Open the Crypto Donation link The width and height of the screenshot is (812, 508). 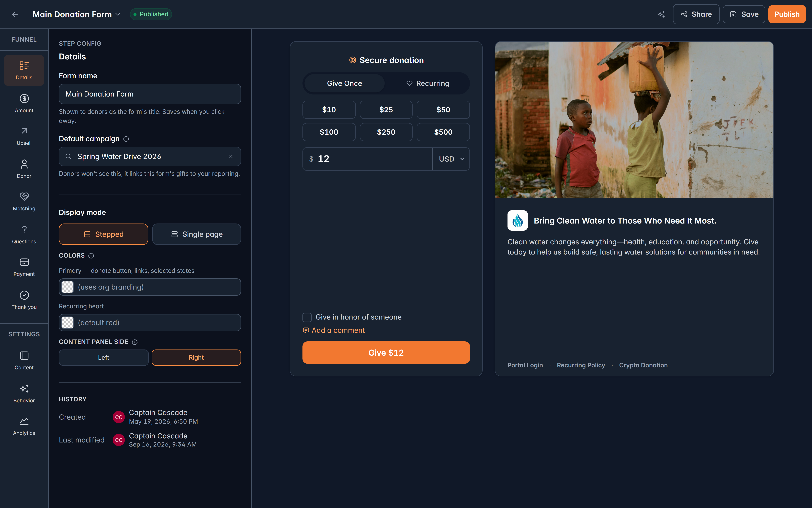coord(643,365)
